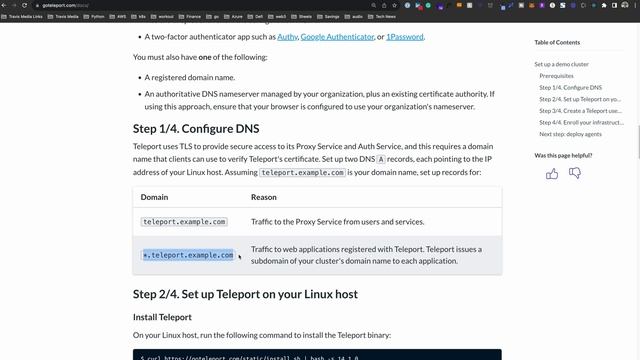Click the browser forward arrow

[x=14, y=5]
